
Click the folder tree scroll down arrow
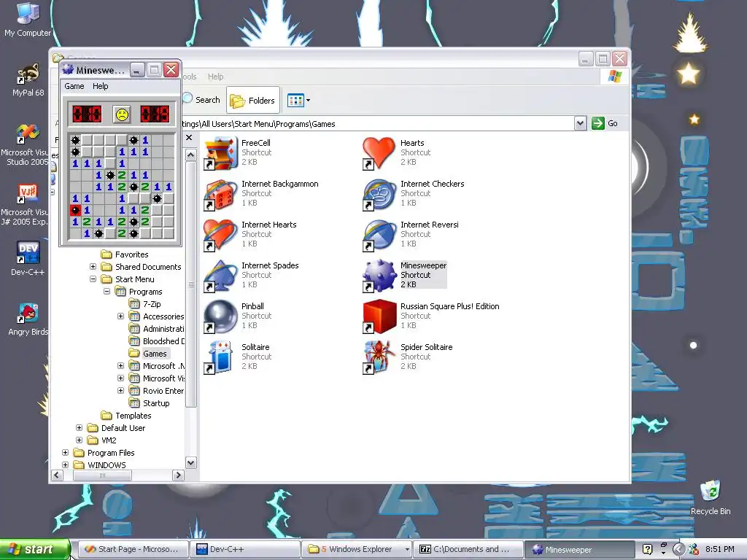click(x=190, y=462)
